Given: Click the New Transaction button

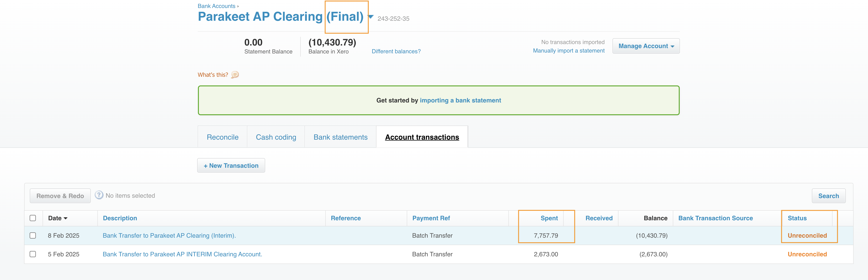Looking at the screenshot, I should 231,166.
